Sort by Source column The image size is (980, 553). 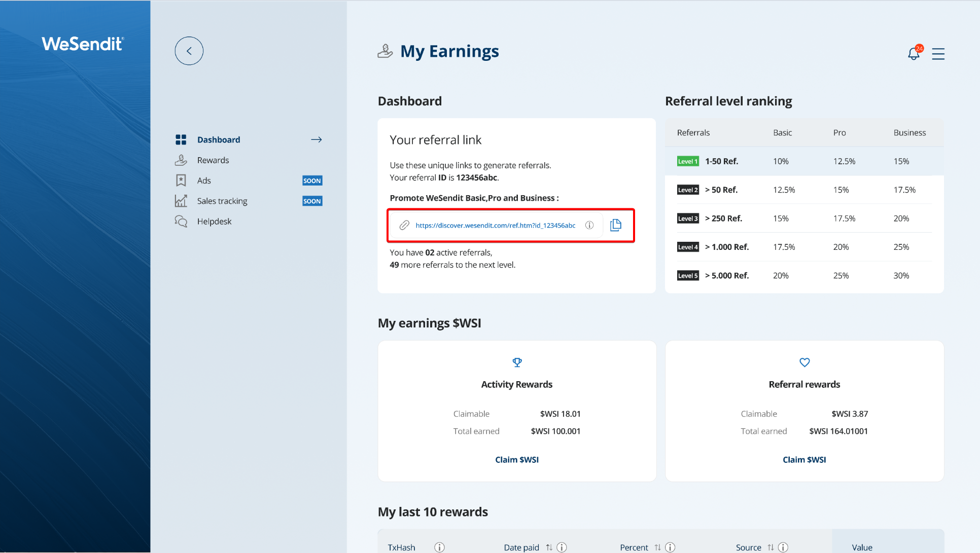(x=771, y=547)
